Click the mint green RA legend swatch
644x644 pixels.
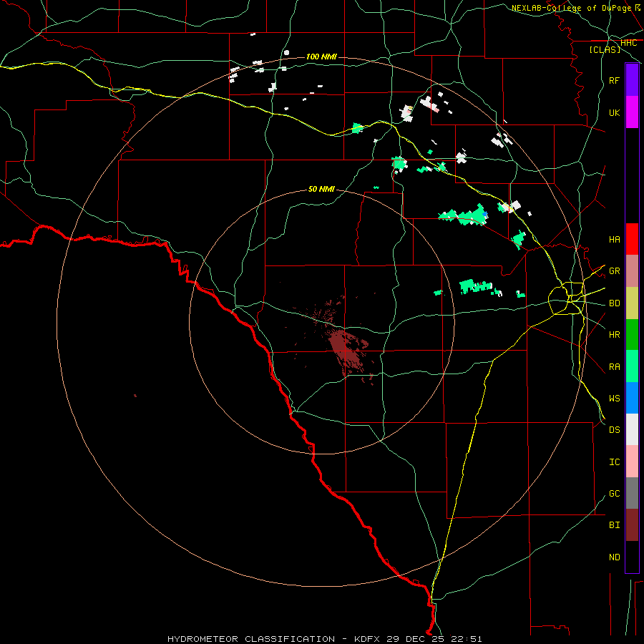(632, 366)
